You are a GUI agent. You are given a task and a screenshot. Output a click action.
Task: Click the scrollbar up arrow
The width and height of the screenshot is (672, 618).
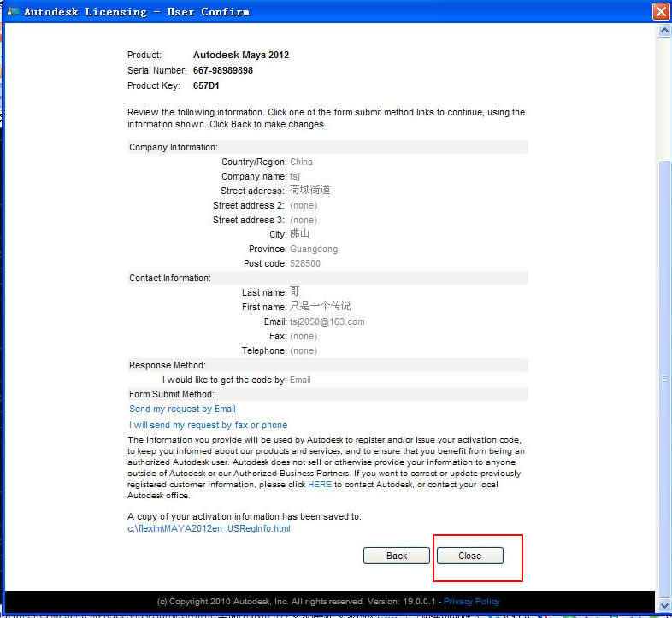click(664, 31)
